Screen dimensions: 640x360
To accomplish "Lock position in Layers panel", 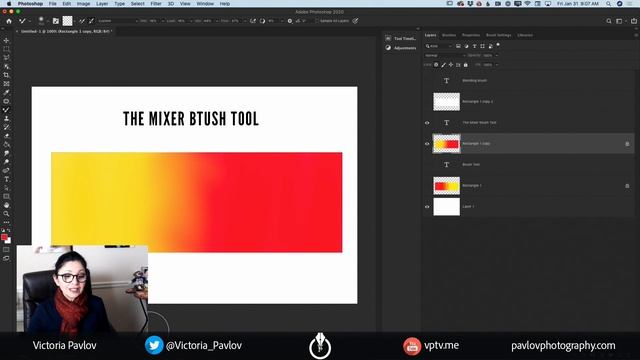I will [451, 64].
